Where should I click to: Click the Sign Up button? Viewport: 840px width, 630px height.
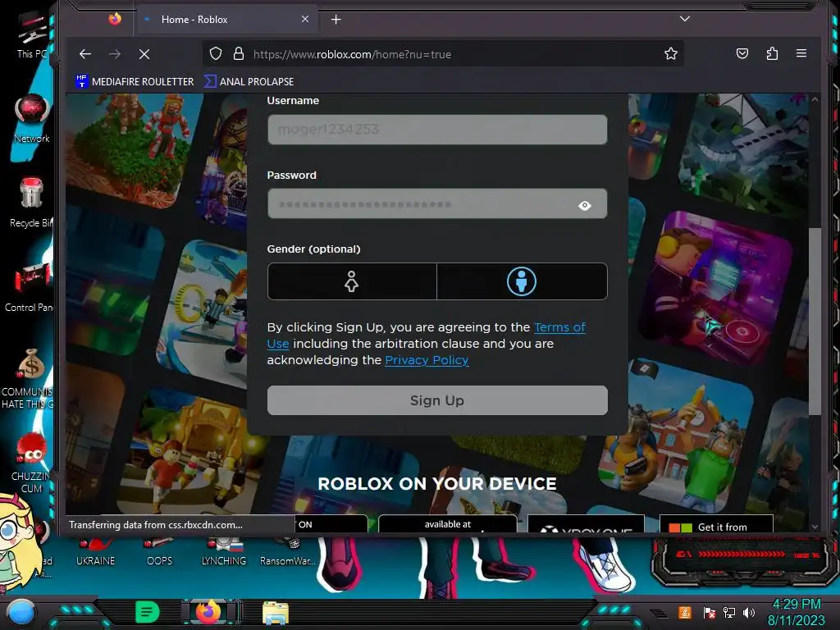pos(437,400)
